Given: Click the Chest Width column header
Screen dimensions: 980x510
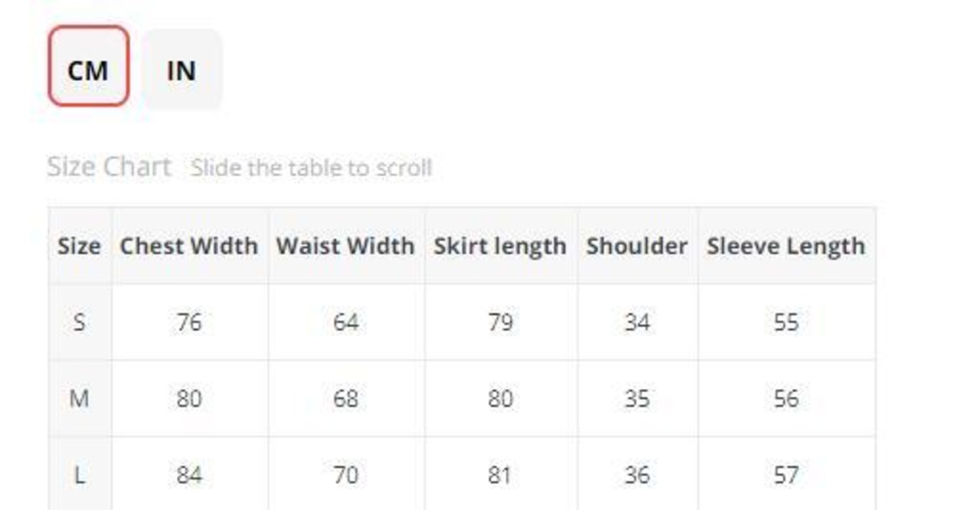Looking at the screenshot, I should 189,246.
